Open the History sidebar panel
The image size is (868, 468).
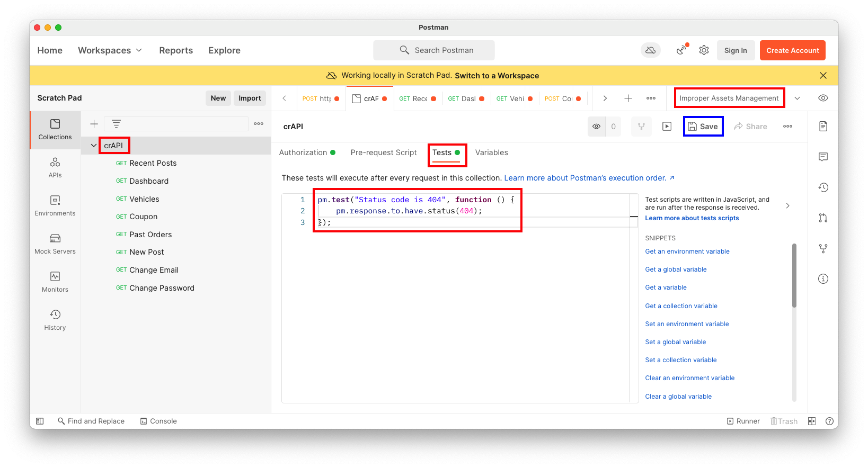(55, 320)
